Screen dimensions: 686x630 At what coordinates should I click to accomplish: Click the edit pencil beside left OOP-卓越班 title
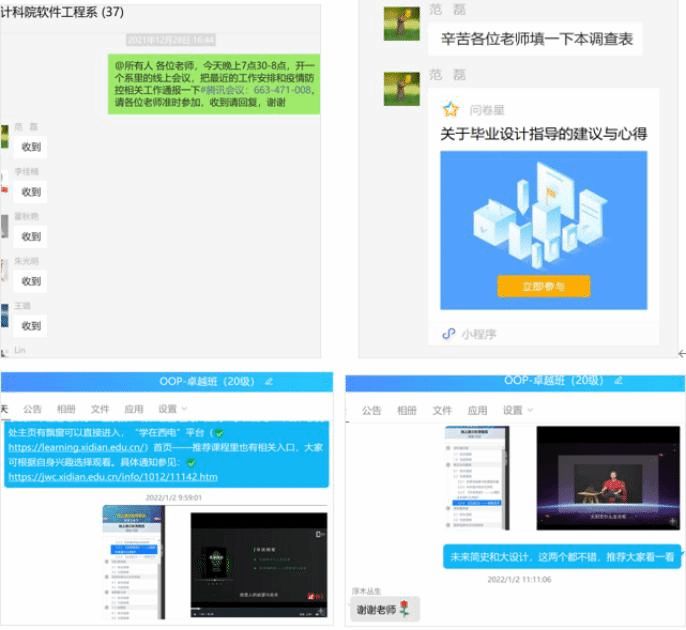269,381
